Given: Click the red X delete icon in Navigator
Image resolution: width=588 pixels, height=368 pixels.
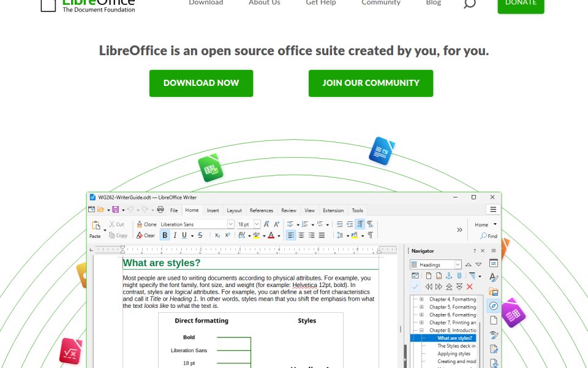Looking at the screenshot, I should point(470,287).
